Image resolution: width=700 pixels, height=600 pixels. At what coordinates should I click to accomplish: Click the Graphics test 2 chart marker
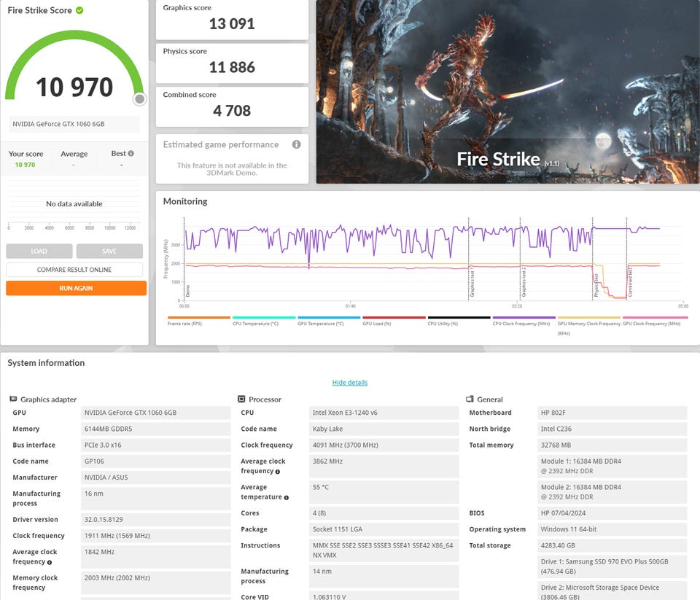[x=524, y=283]
